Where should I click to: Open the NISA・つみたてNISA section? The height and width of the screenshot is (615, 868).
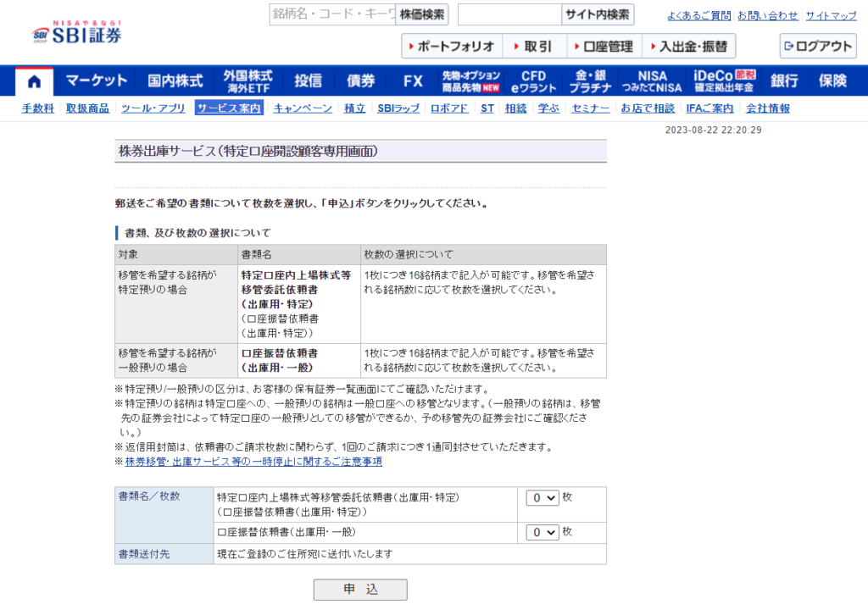[650, 80]
